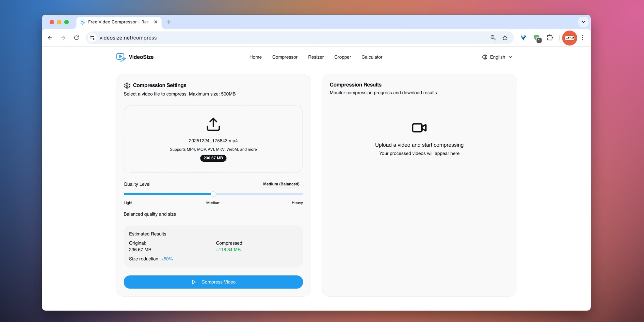The image size is (644, 322).
Task: Reload the page with refresh icon
Action: pyautogui.click(x=76, y=38)
